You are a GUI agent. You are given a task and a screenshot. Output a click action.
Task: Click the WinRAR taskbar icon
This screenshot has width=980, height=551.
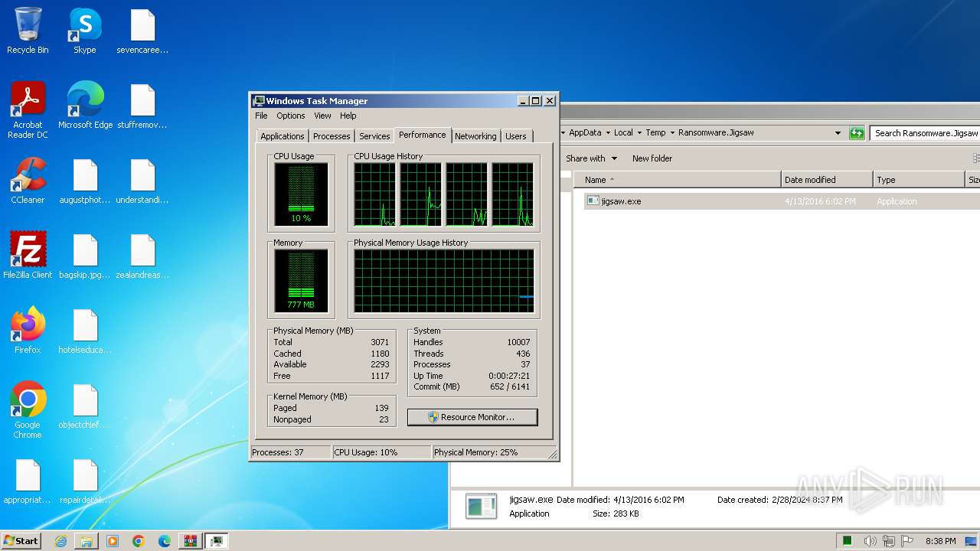pyautogui.click(x=191, y=541)
